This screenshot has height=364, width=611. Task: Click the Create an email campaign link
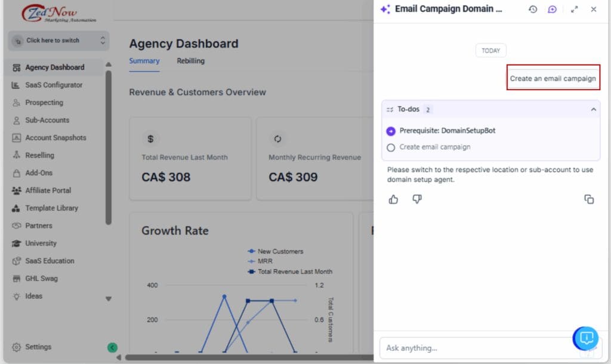[x=553, y=78]
